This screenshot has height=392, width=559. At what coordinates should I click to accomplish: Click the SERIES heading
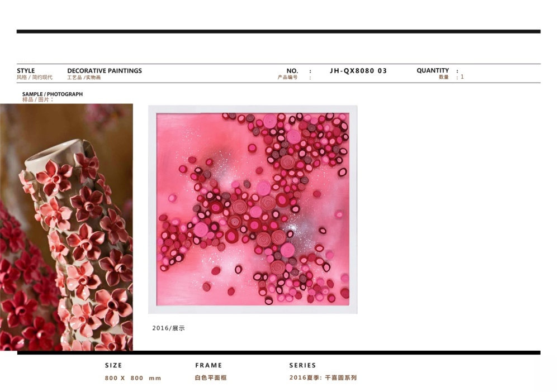(302, 365)
